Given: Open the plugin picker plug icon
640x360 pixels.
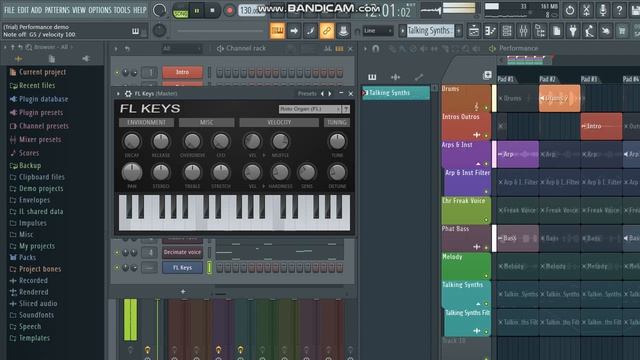Looking at the screenshot, I should click(x=573, y=31).
